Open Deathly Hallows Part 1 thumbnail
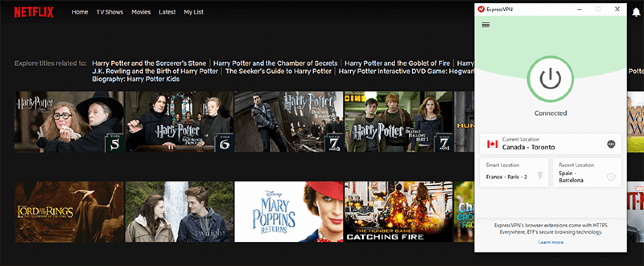 point(398,122)
